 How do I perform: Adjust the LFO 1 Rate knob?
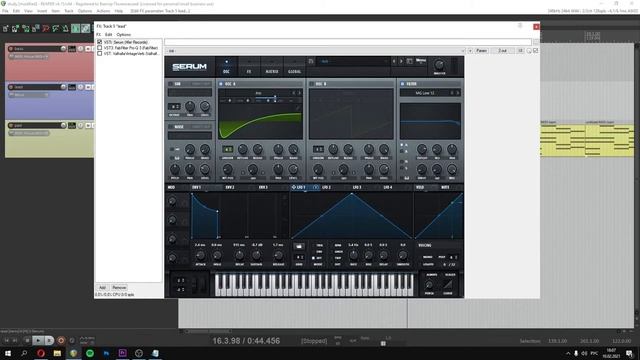[353, 256]
